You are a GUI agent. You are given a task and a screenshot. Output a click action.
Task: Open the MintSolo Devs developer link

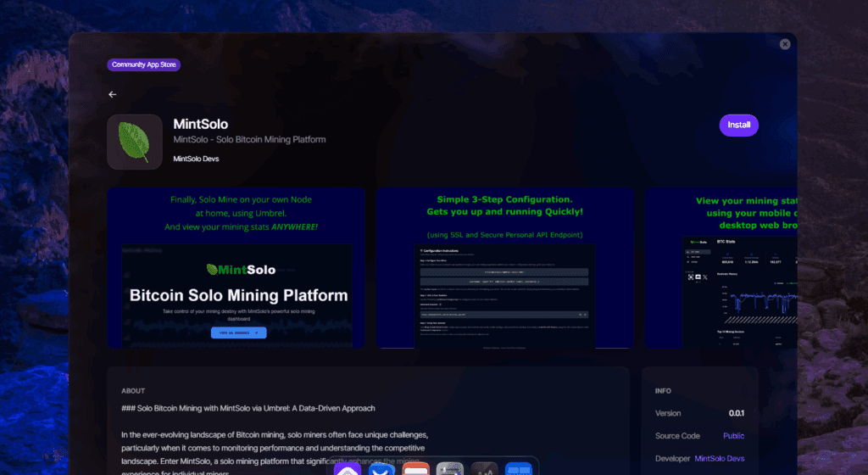click(719, 459)
